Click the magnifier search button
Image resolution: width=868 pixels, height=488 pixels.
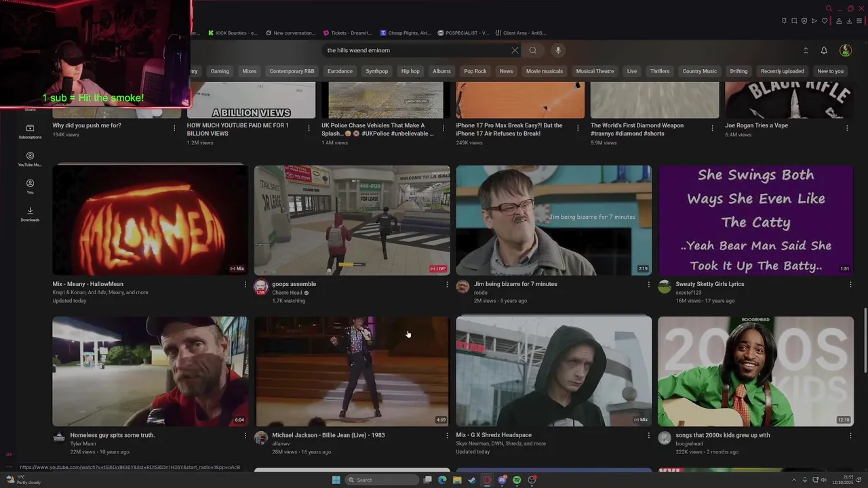tap(533, 50)
